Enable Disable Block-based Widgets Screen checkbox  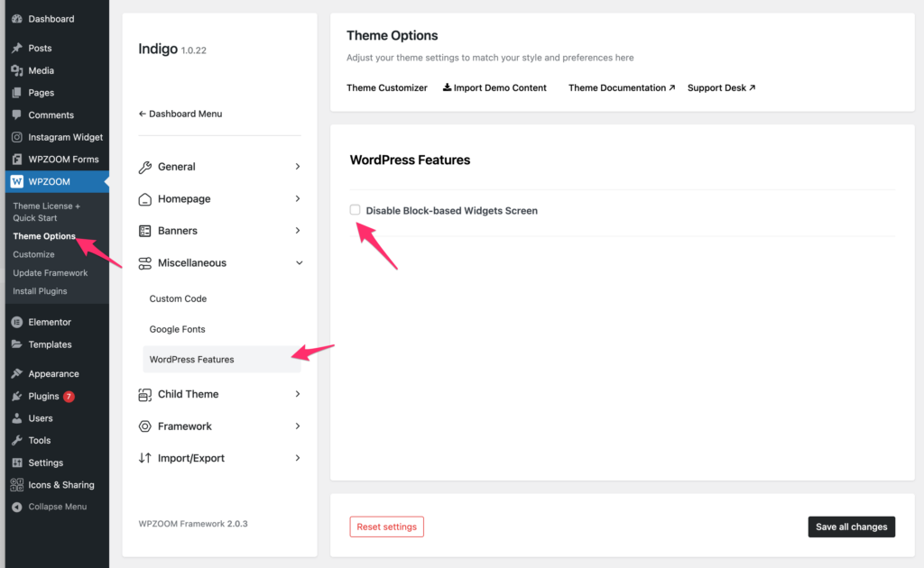(x=356, y=210)
